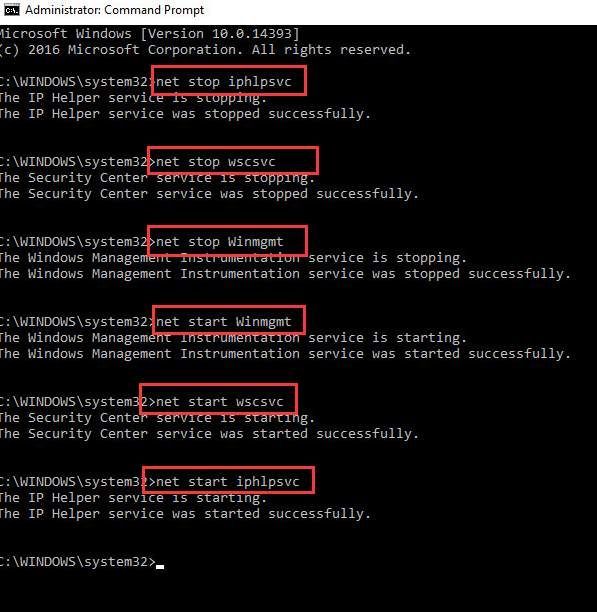Click the Microsoft Corporation copyright line
The width and height of the screenshot is (597, 612).
tap(205, 50)
